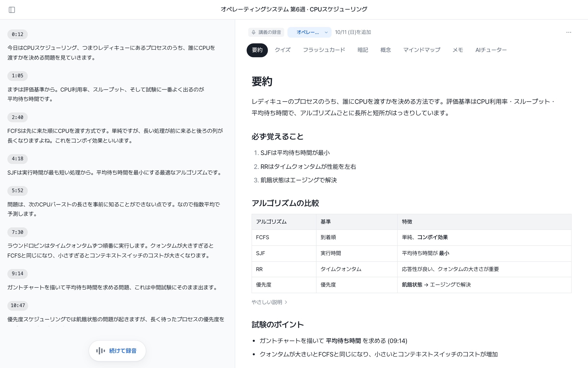The image size is (588, 368).
Task: Jump to timestamp 9:14
Action: pyautogui.click(x=17, y=274)
